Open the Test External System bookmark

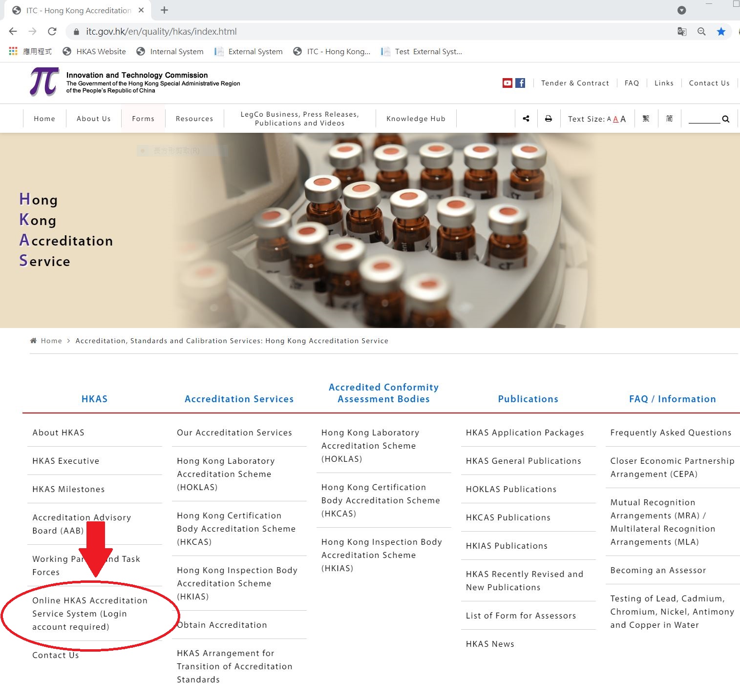coord(422,51)
